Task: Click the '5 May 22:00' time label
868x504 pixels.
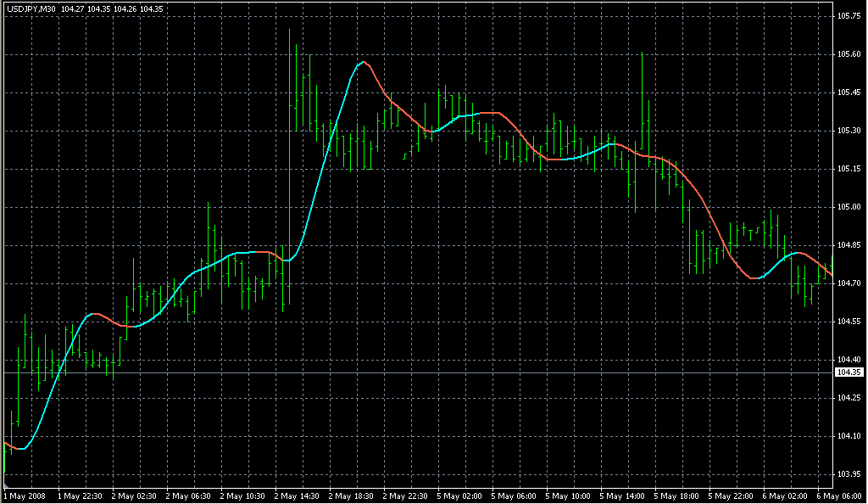Action: pyautogui.click(x=731, y=496)
